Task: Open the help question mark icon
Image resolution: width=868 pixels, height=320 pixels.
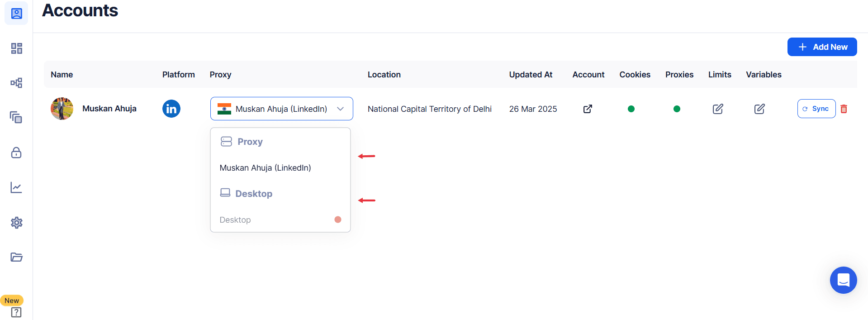Action: (x=16, y=312)
